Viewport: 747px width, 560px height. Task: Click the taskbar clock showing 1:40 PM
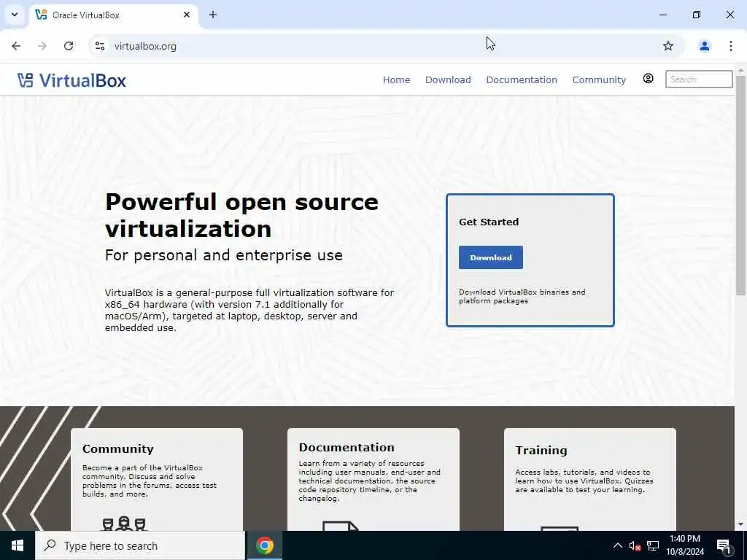click(x=684, y=545)
